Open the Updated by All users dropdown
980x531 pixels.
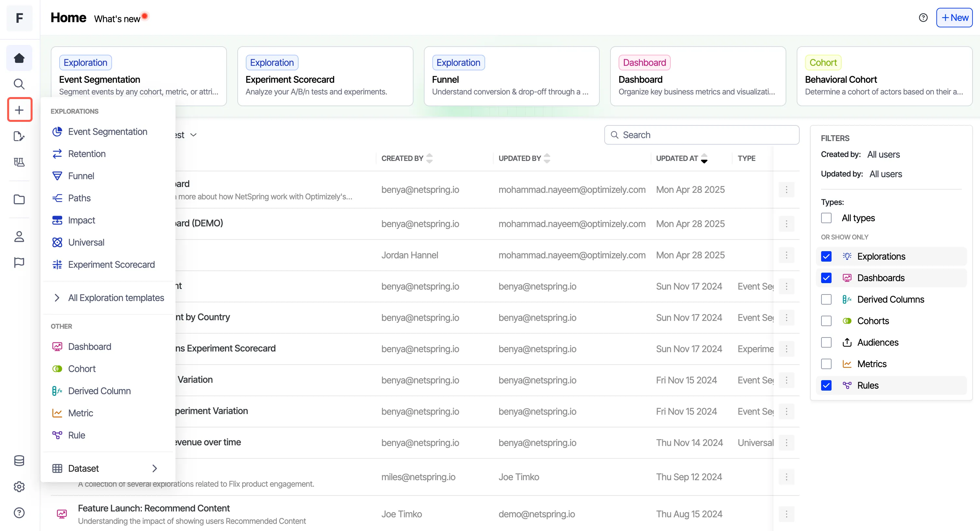pyautogui.click(x=886, y=174)
